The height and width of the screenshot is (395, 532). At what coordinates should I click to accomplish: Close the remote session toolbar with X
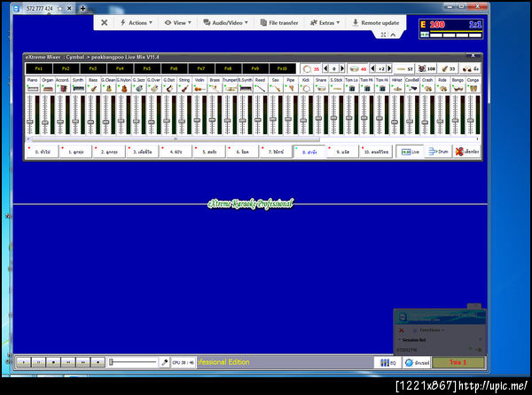(x=104, y=23)
